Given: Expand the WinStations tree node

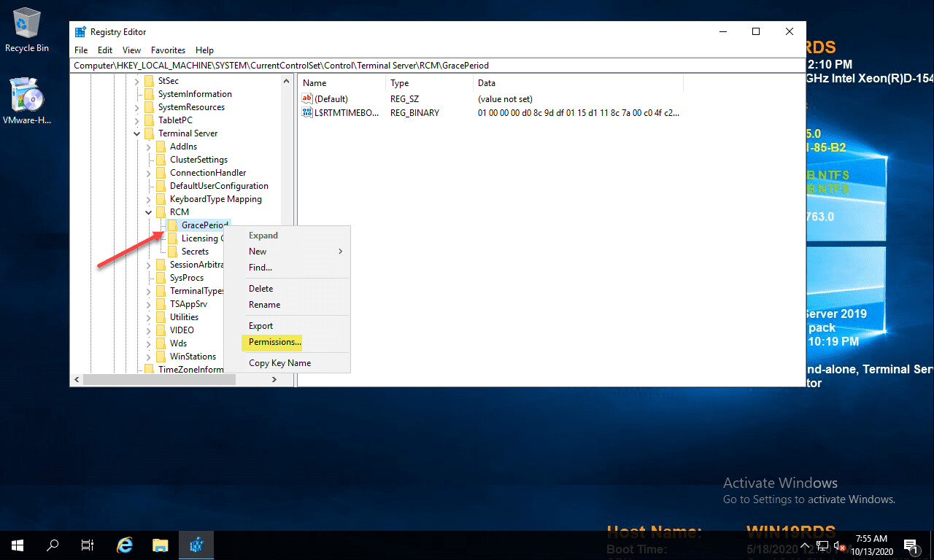Looking at the screenshot, I should 149,357.
